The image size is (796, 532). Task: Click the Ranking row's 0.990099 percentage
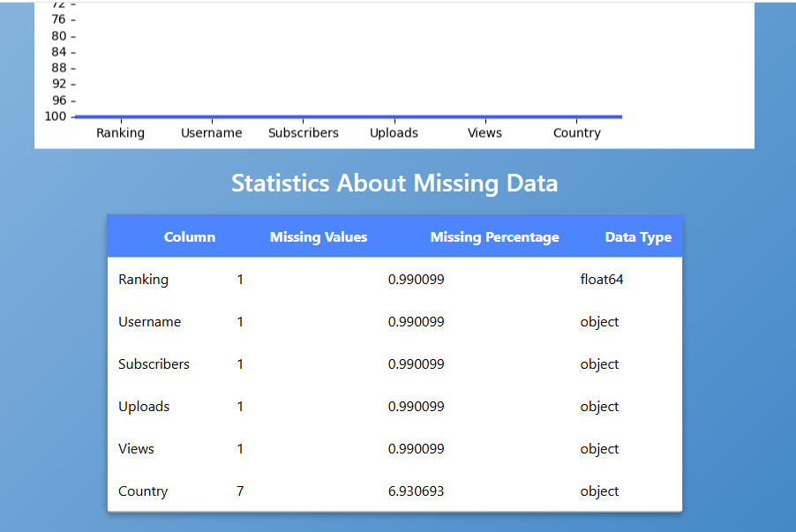[416, 279]
